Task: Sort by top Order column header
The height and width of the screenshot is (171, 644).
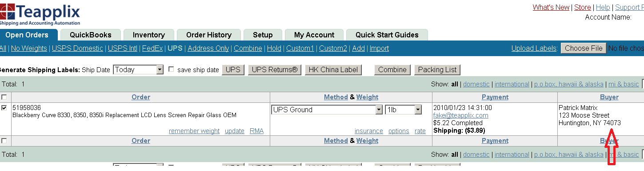Action: 141,97
